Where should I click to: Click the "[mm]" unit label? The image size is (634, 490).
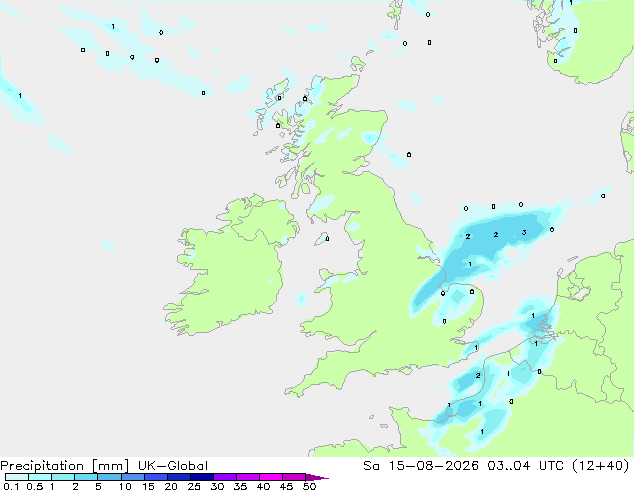110,466
